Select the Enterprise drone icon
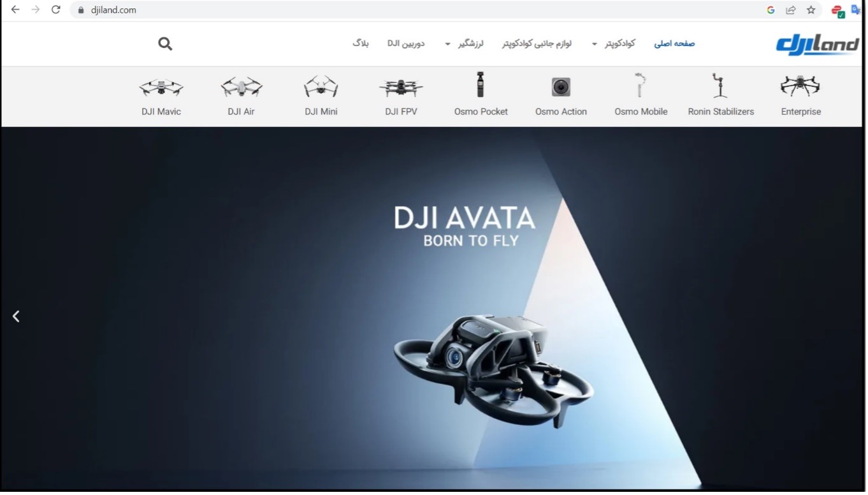 [800, 85]
